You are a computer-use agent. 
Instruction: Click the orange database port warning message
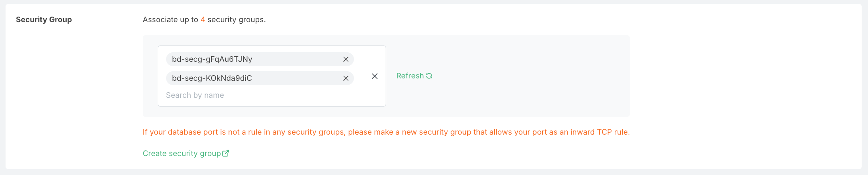[386, 132]
